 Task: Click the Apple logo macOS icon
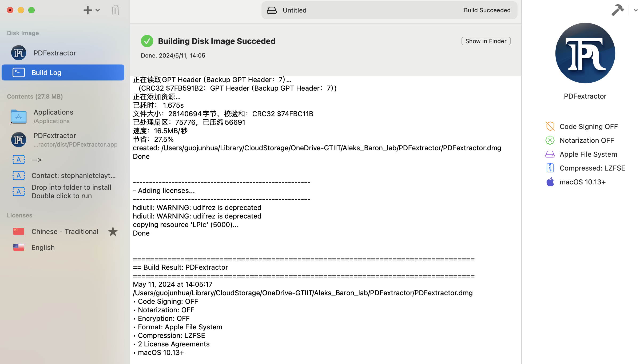click(x=550, y=182)
